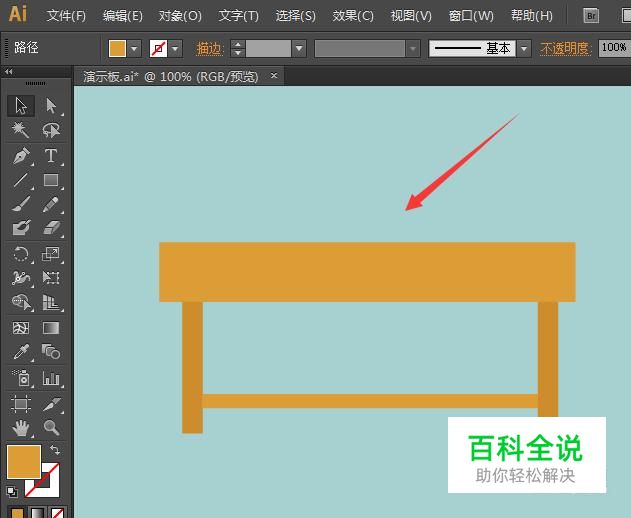Image resolution: width=631 pixels, height=518 pixels.
Task: Close the 演示板.ai document tab
Action: tap(274, 75)
